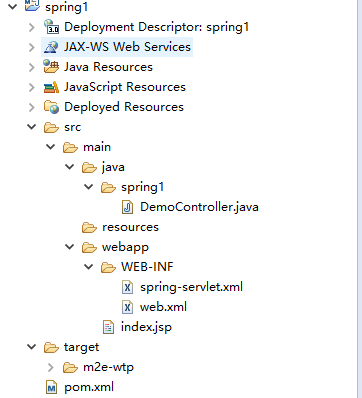Image resolution: width=362 pixels, height=398 pixels.
Task: Click the main folder icon
Action: point(70,147)
